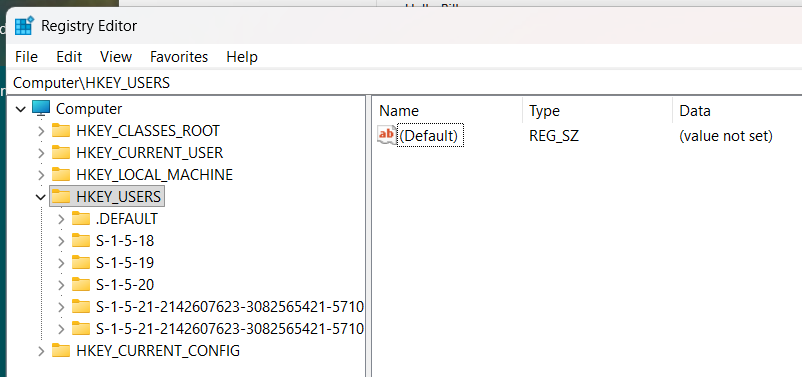802x377 pixels.
Task: Click the S-1-5-18 folder icon
Action: pos(80,240)
